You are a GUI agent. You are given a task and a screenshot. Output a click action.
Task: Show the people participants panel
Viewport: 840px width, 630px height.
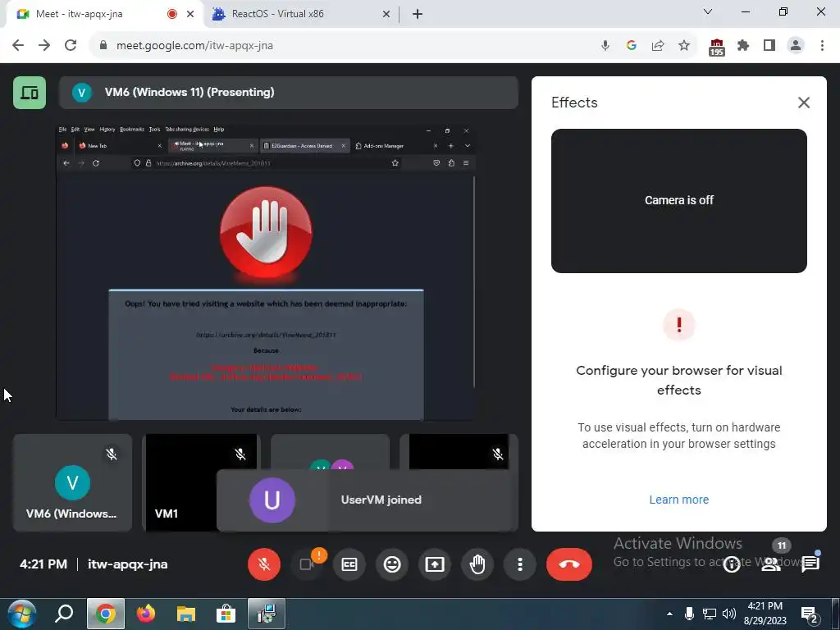point(771,564)
